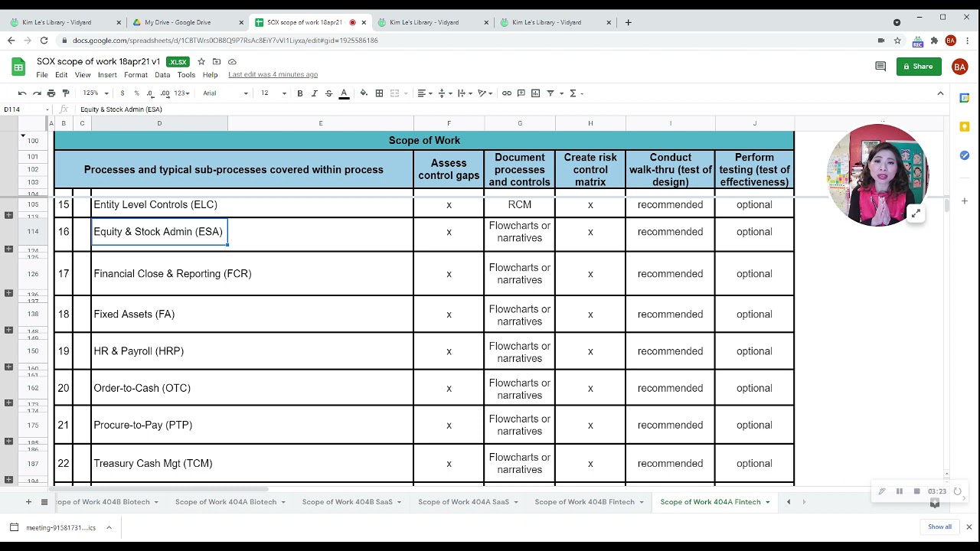Expand grouped rows below row 105
980x551 pixels.
(8, 216)
